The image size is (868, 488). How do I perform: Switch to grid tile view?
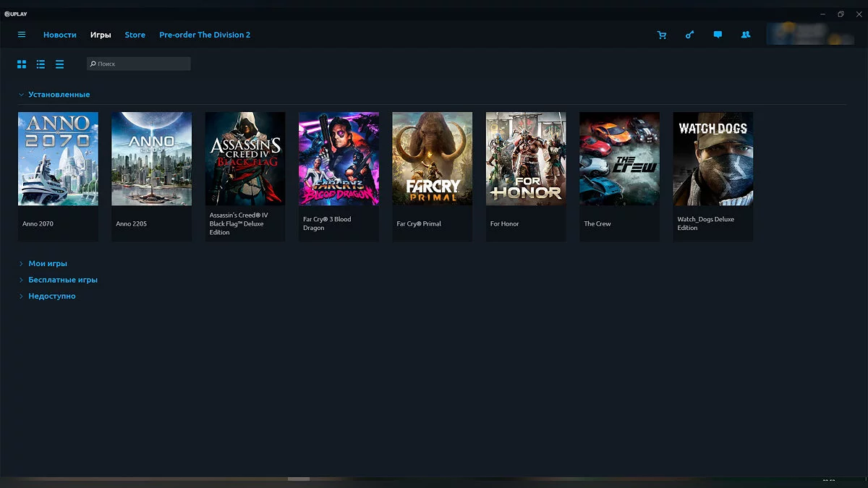22,64
